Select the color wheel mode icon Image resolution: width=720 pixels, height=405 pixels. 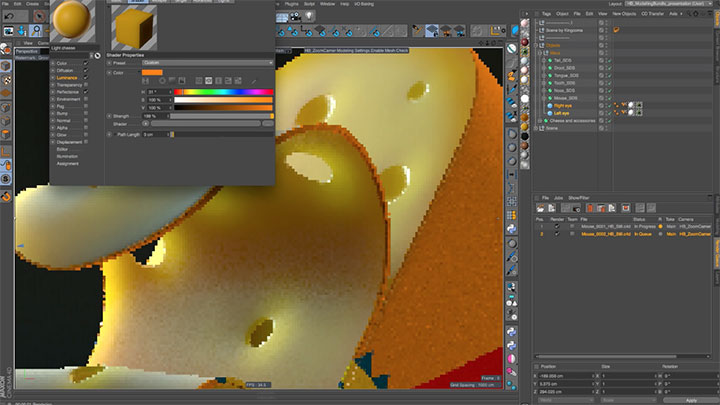(x=162, y=81)
